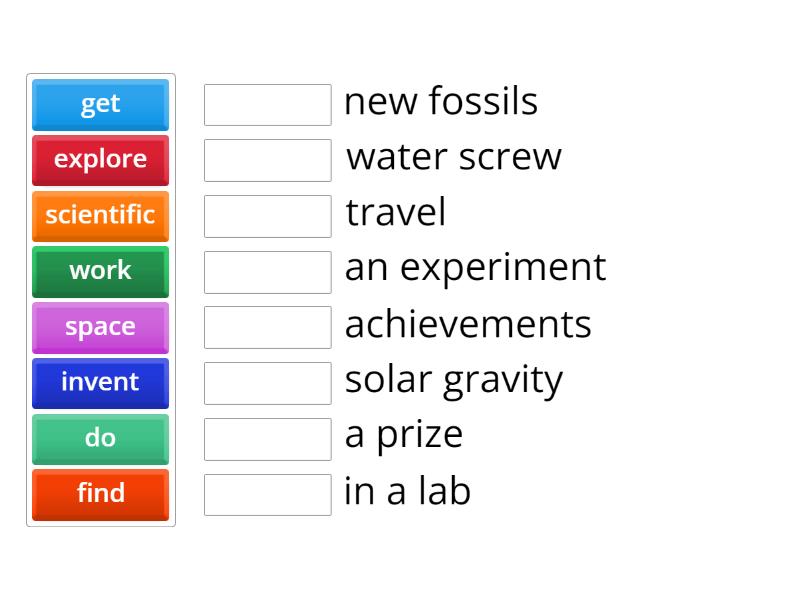
Task: Pick the 'do' word tile
Action: click(x=100, y=438)
